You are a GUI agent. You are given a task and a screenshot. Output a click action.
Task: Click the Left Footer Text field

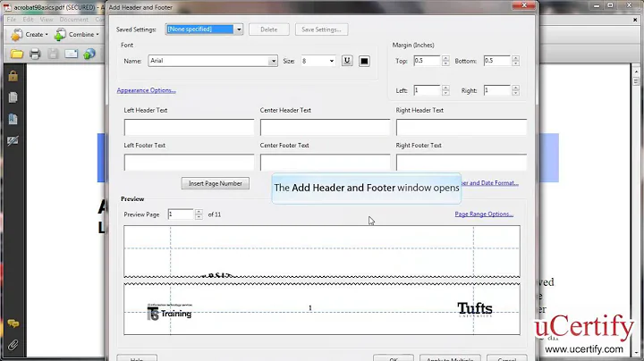coord(189,162)
